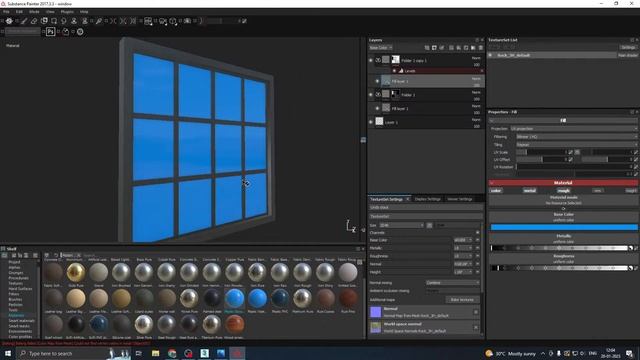Screen dimensions: 640x360
Task: Select Smart materials shelf category
Action: click(22, 321)
